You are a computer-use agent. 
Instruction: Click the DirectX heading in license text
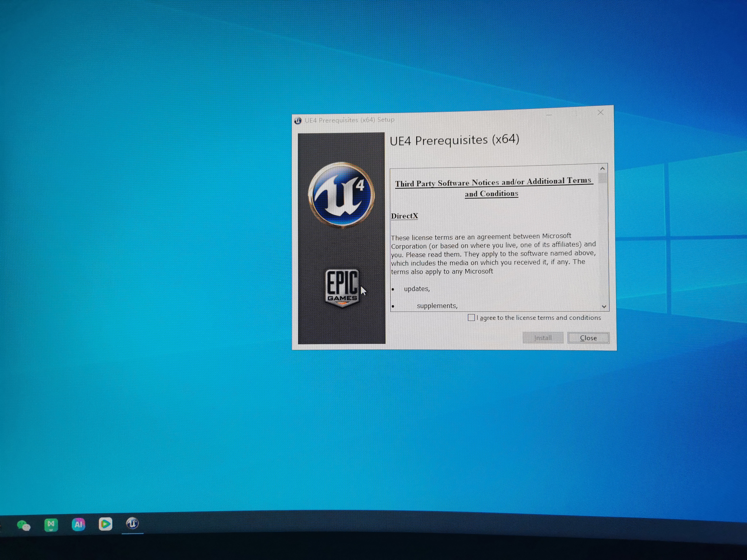(x=404, y=216)
